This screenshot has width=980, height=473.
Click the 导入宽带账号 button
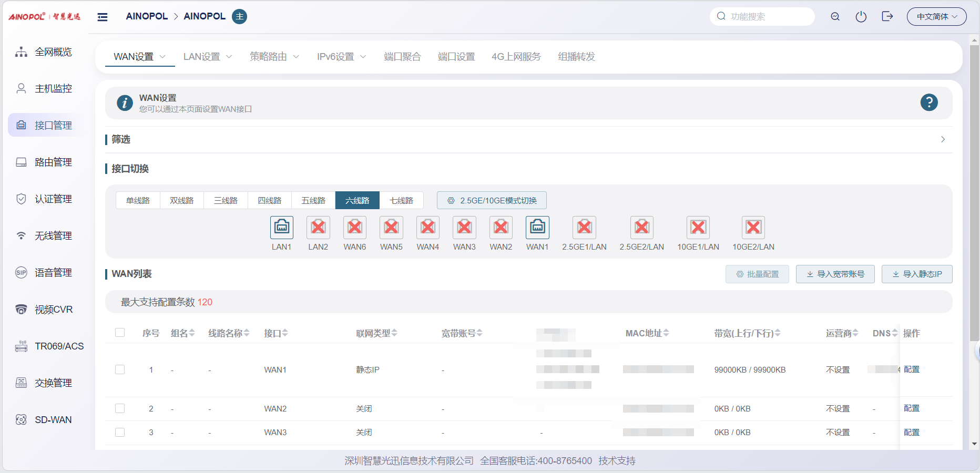click(x=835, y=274)
